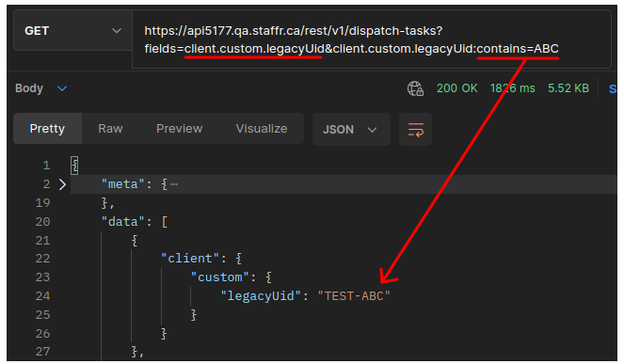
Task: Click the "legacyUid" key
Action: click(261, 296)
